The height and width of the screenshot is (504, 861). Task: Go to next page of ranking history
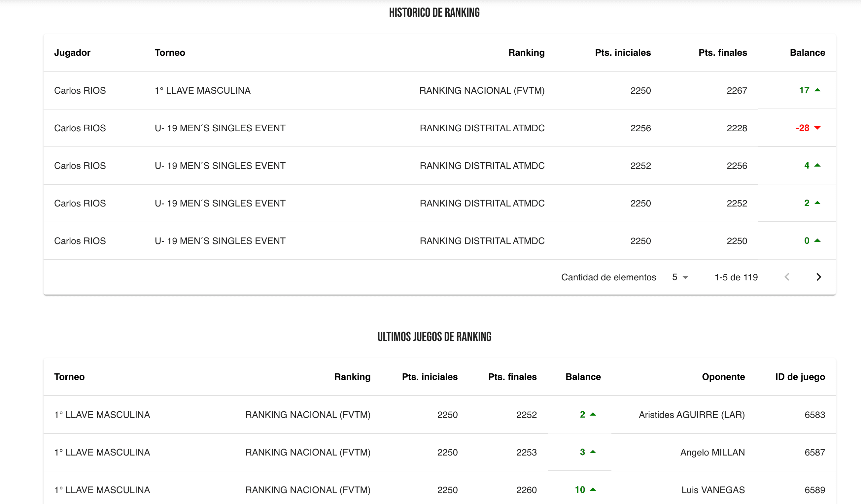(x=818, y=277)
